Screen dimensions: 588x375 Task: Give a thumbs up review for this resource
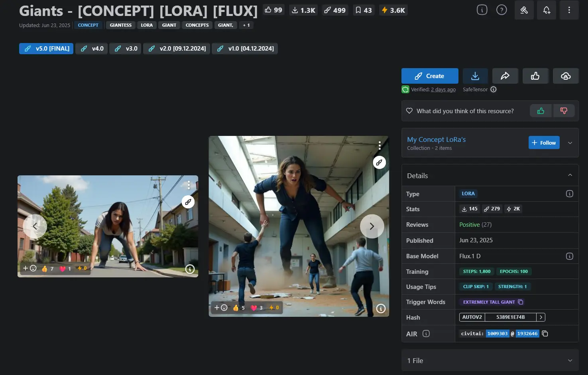541,111
